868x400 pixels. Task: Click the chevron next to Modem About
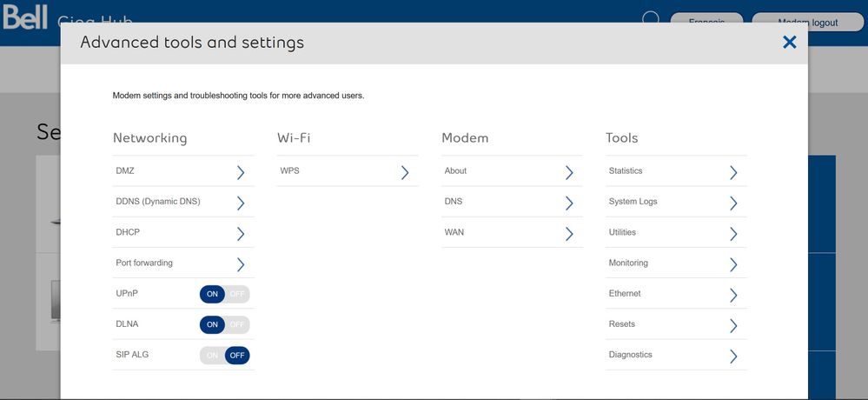[x=569, y=172]
